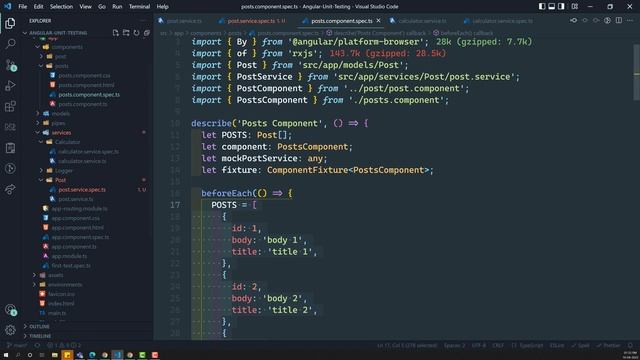Open the Terminal menu
This screenshot has height=360, width=640.
[139, 7]
